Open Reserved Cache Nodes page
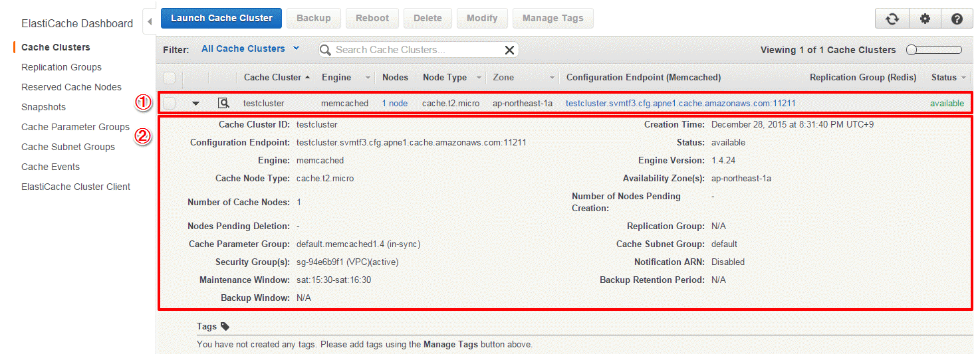This screenshot has height=354, width=980. pyautogui.click(x=71, y=87)
